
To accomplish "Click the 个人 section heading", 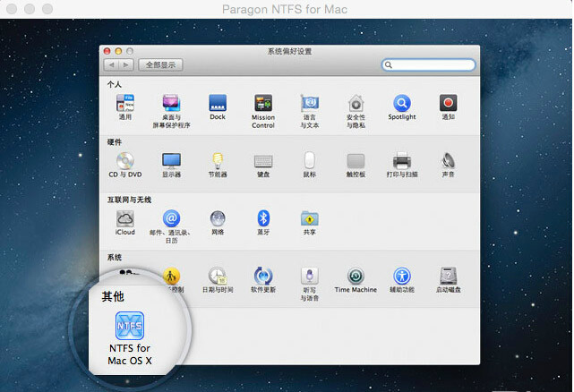I will tap(115, 84).
